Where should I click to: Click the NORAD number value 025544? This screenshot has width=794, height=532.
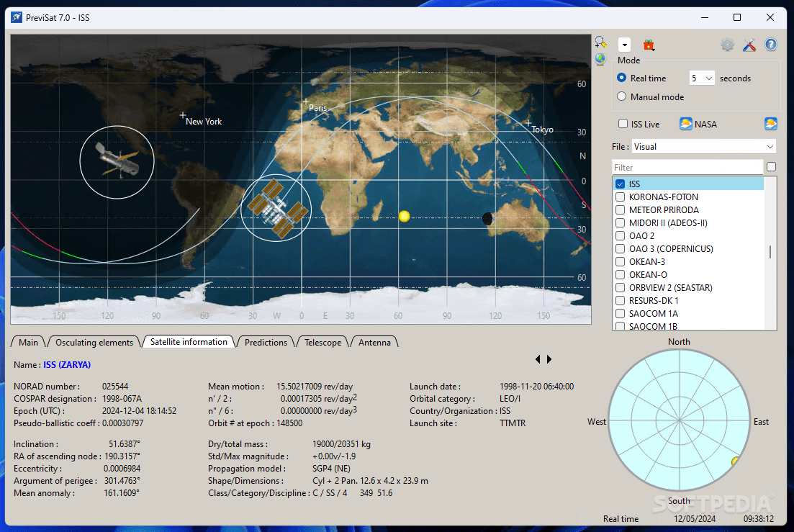tap(115, 386)
